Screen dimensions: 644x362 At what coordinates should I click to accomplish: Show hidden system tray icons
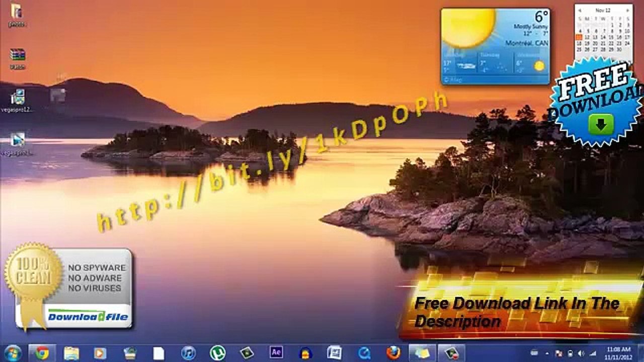[547, 353]
